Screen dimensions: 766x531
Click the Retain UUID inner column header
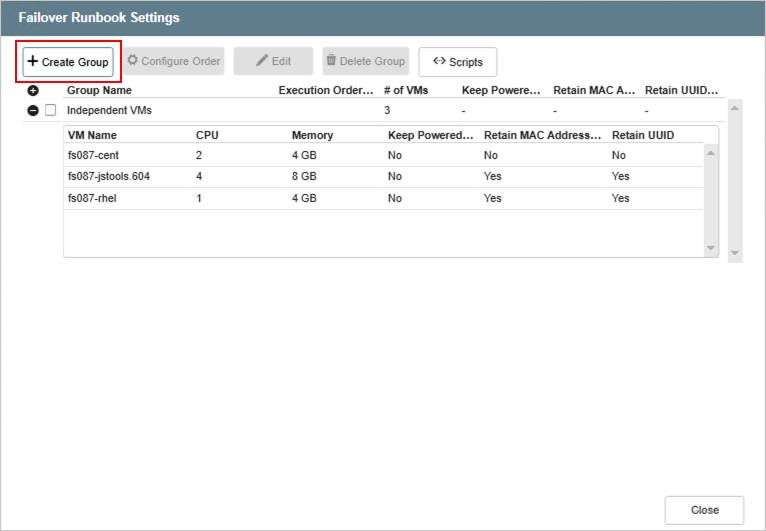[643, 135]
